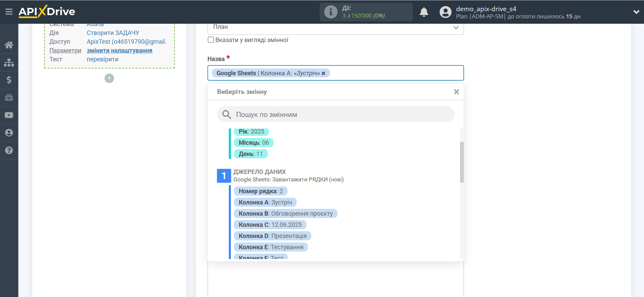Image resolution: width=644 pixels, height=297 pixels.
Task: Open connections sitemap icon in sidebar
Action: [x=9, y=62]
